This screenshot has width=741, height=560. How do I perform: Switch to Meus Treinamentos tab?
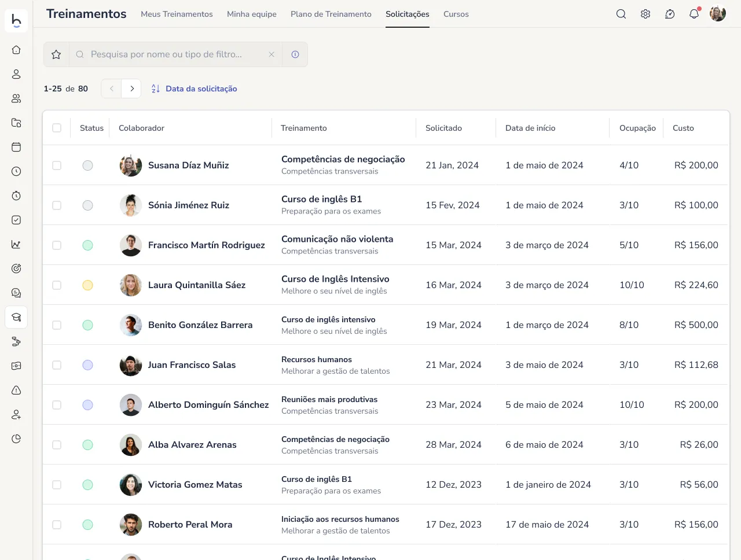[x=177, y=14]
